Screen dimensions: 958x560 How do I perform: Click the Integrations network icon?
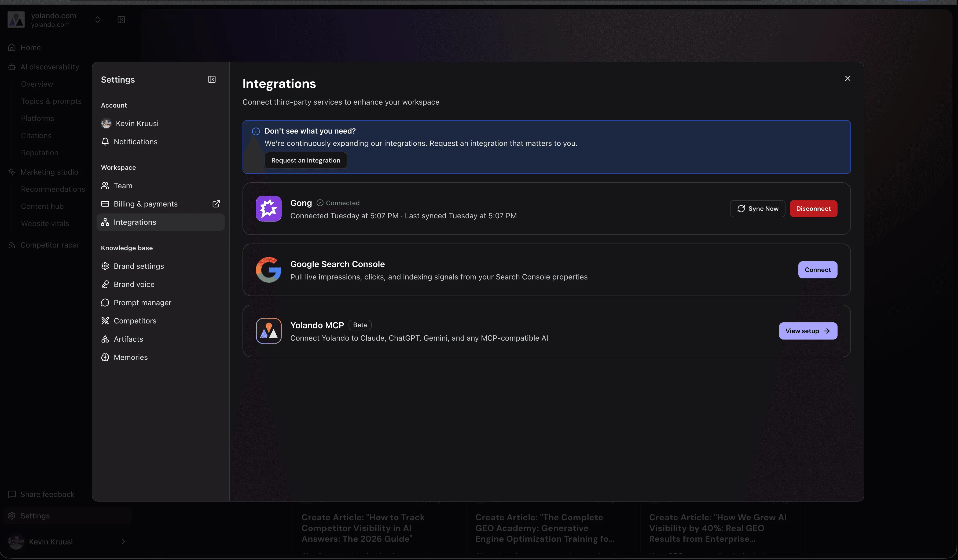coord(105,222)
